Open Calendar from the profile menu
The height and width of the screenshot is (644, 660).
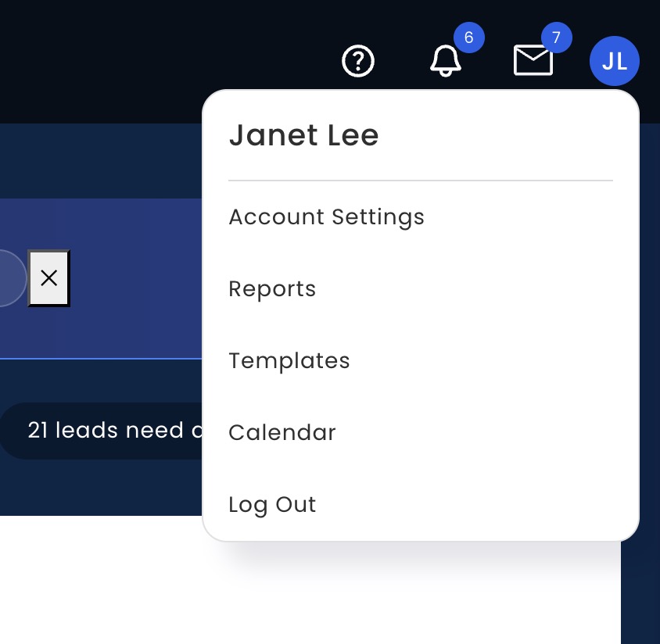(x=282, y=433)
